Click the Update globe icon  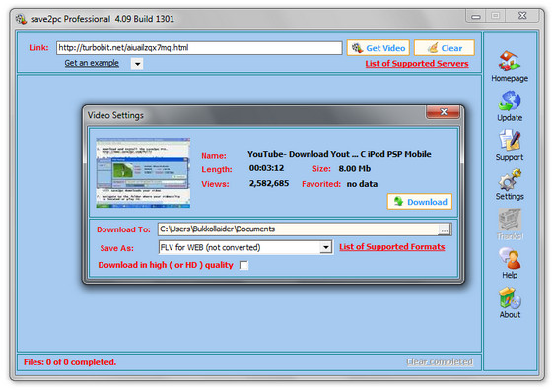coord(510,100)
